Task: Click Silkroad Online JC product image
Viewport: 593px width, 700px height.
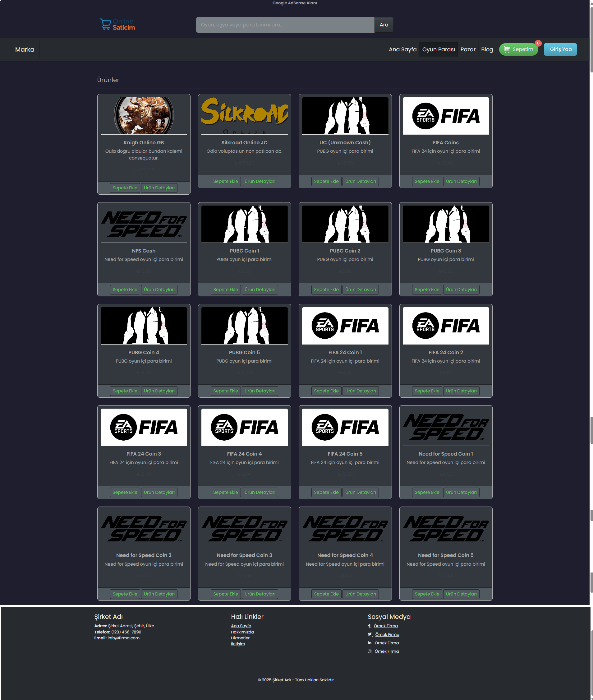Action: 244,116
